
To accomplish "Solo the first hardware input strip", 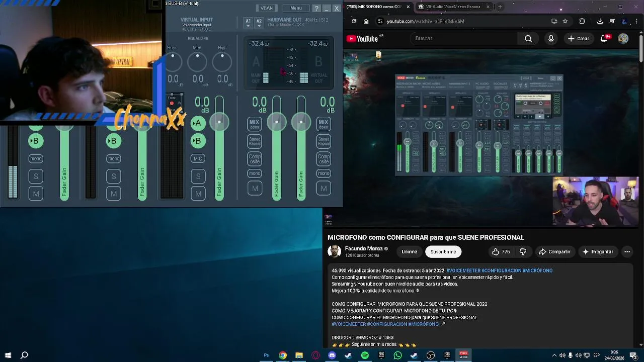I will (36, 176).
